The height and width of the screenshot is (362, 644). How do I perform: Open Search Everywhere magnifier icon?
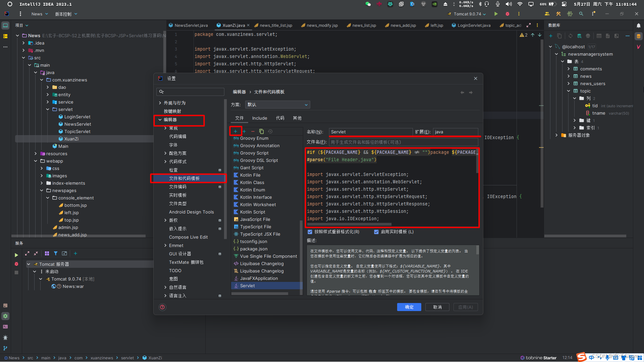[x=581, y=14]
